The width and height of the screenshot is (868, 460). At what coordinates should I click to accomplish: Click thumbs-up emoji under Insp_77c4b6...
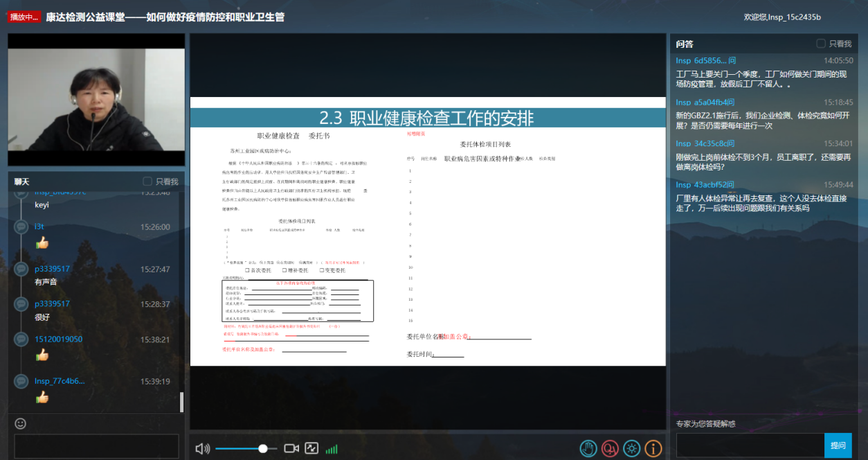[42, 397]
